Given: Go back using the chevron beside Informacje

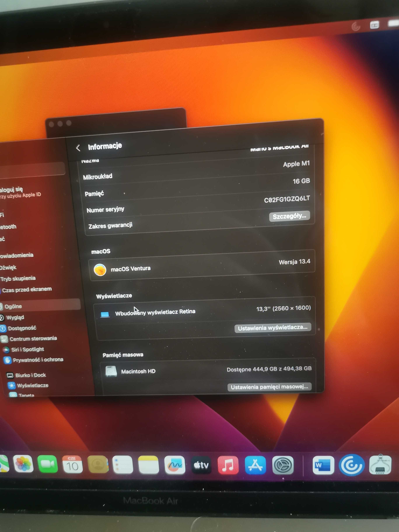Looking at the screenshot, I should click(x=78, y=148).
